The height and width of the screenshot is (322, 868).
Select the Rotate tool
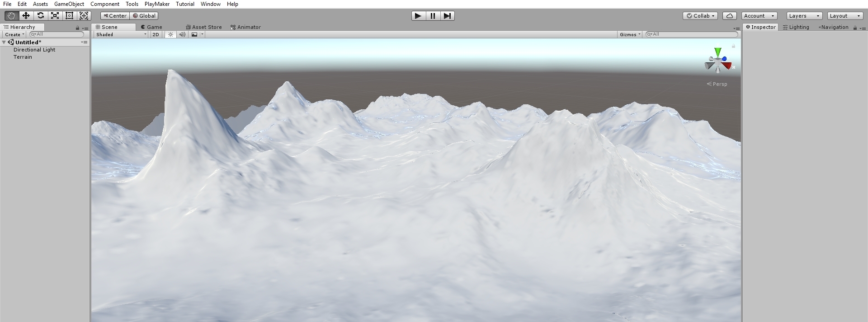coord(40,16)
